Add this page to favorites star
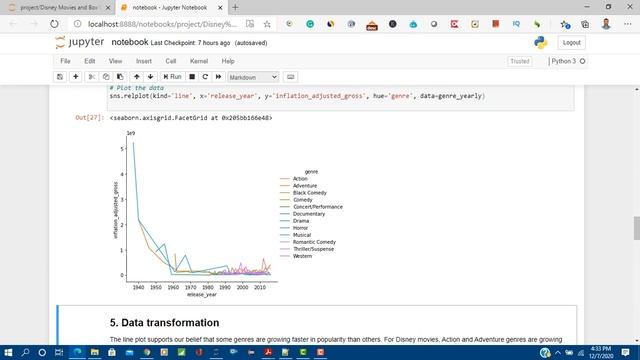The height and width of the screenshot is (360, 640). pos(267,24)
